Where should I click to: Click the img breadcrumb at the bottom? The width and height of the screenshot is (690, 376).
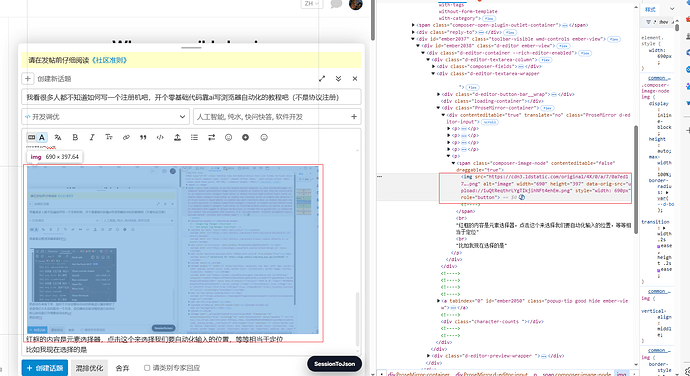pyautogui.click(x=621, y=374)
